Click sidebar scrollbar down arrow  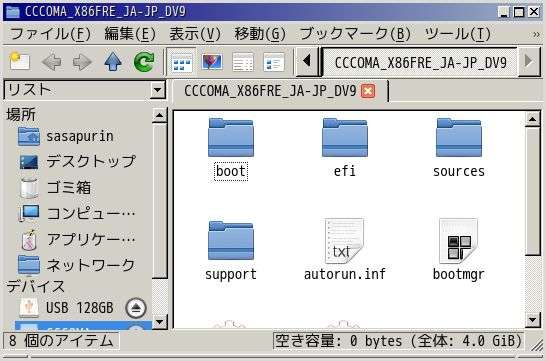point(159,322)
